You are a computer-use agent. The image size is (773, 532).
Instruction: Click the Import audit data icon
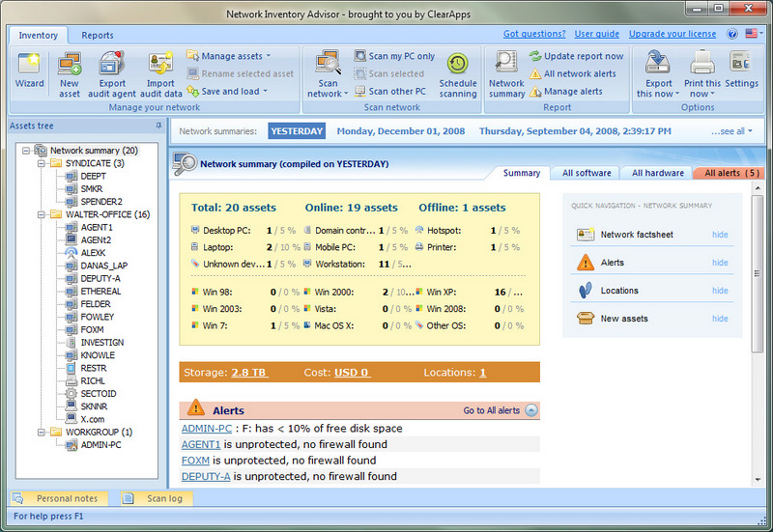point(160,64)
